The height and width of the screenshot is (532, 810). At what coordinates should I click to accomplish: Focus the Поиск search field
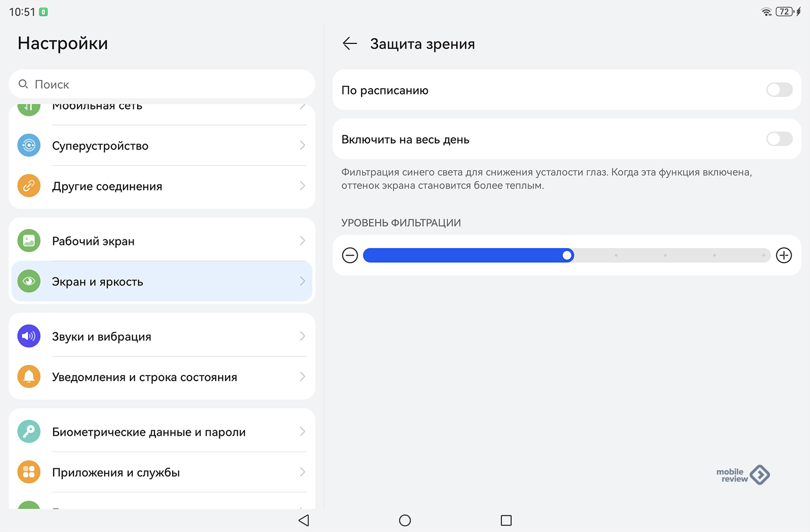point(162,85)
